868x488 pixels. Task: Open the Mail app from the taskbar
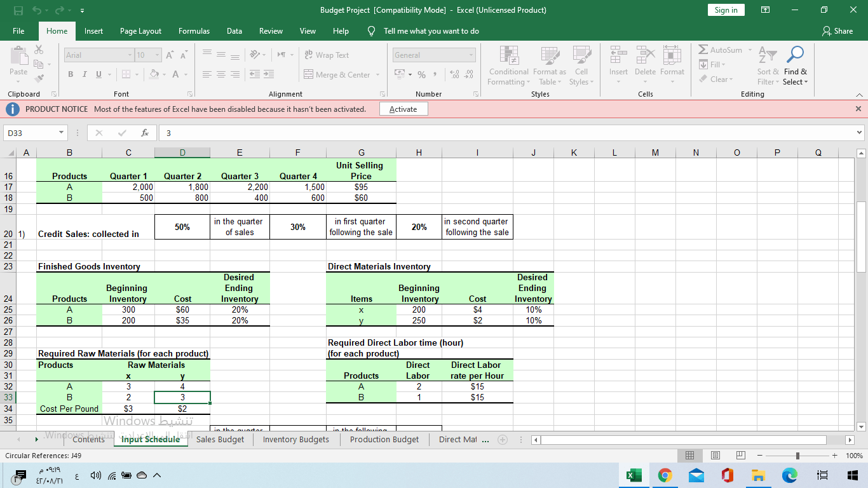pos(696,475)
